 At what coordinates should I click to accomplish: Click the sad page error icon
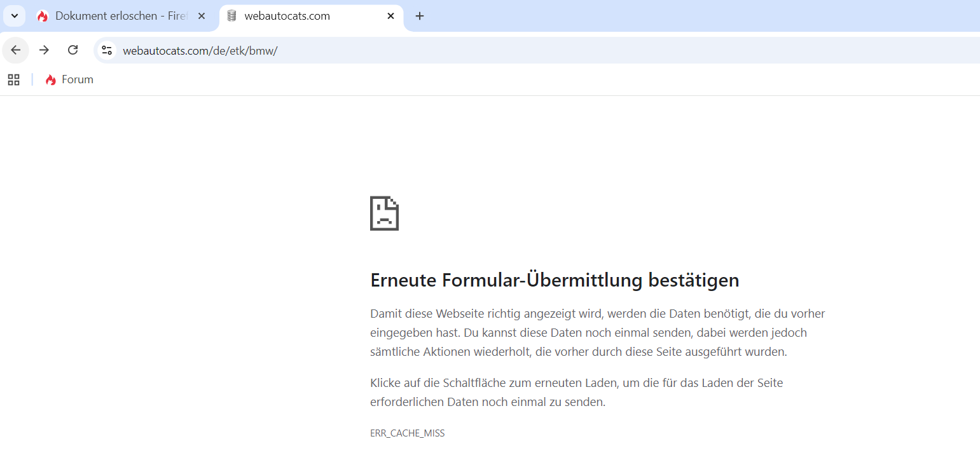(384, 213)
